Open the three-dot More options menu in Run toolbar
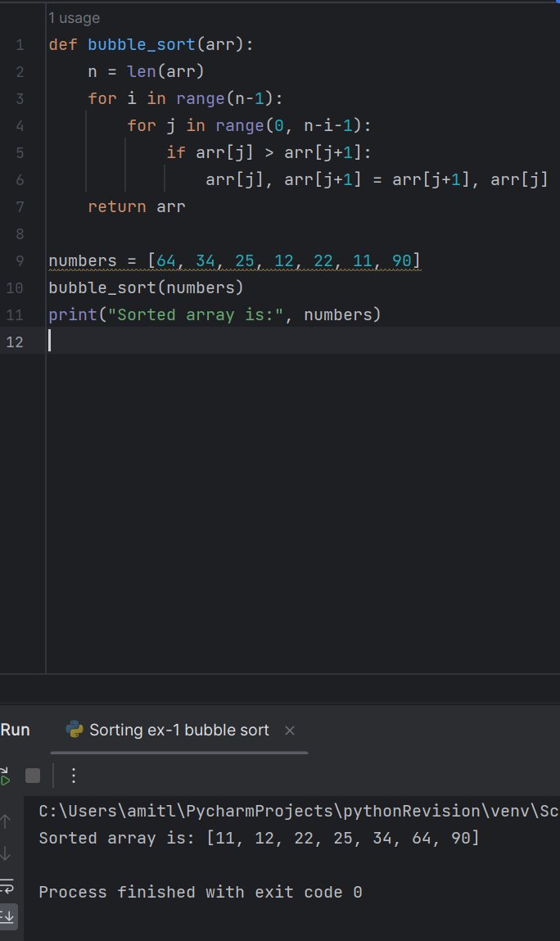The image size is (560, 941). 73,776
